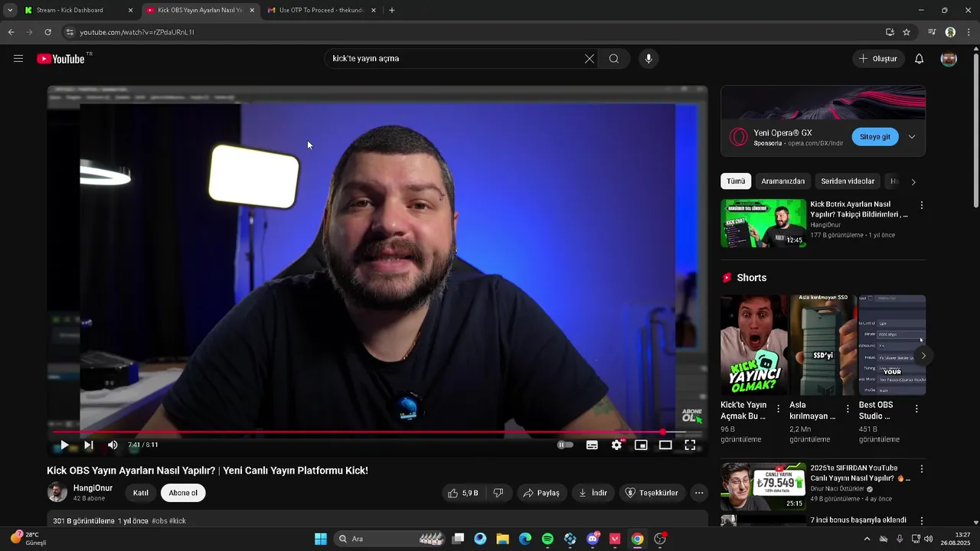Go to the YouTube home logo
980x551 pixels.
tap(60, 59)
